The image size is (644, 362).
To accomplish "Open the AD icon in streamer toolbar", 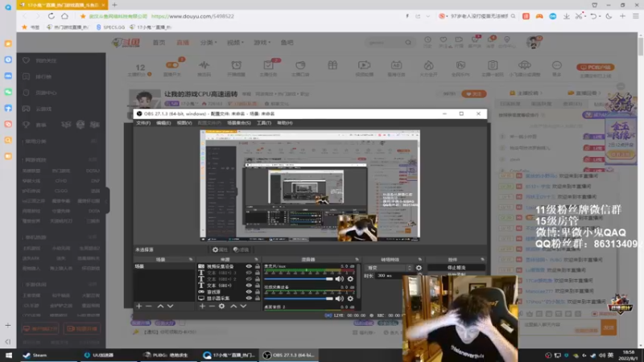I will (x=396, y=65).
